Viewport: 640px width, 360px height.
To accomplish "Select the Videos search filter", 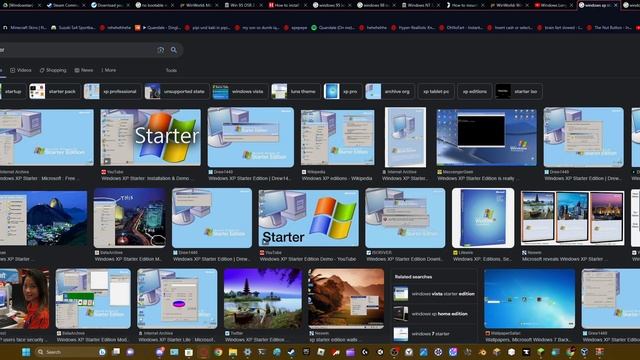I will point(21,70).
